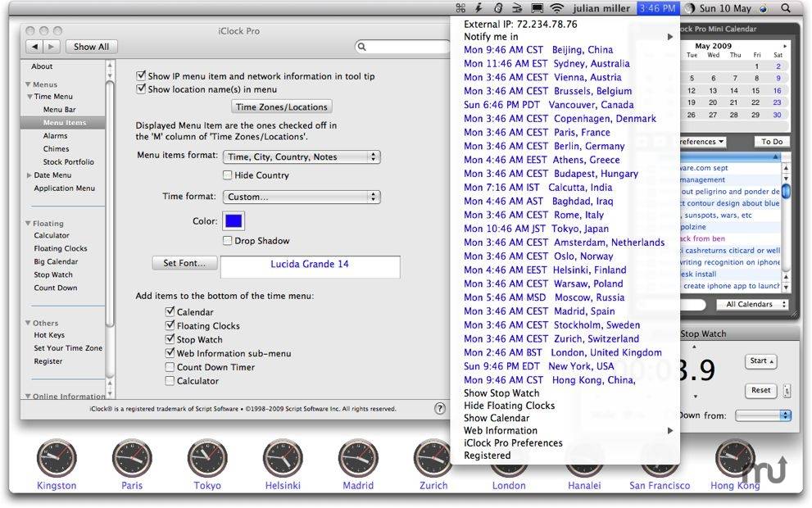812x508 pixels.
Task: Click back arrow in iClock Pro toolbar
Action: click(34, 47)
